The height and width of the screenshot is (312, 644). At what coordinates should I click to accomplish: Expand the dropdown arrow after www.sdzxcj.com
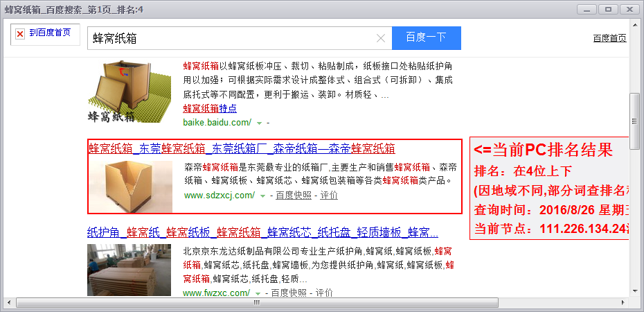(262, 196)
